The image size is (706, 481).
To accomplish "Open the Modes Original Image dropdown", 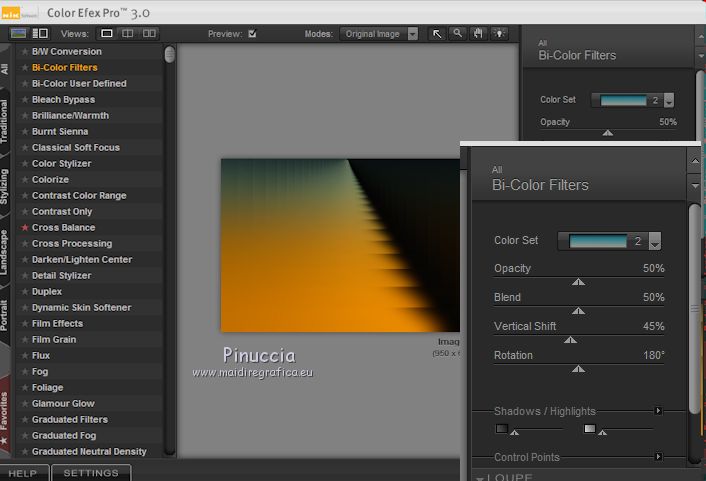I will 379,34.
